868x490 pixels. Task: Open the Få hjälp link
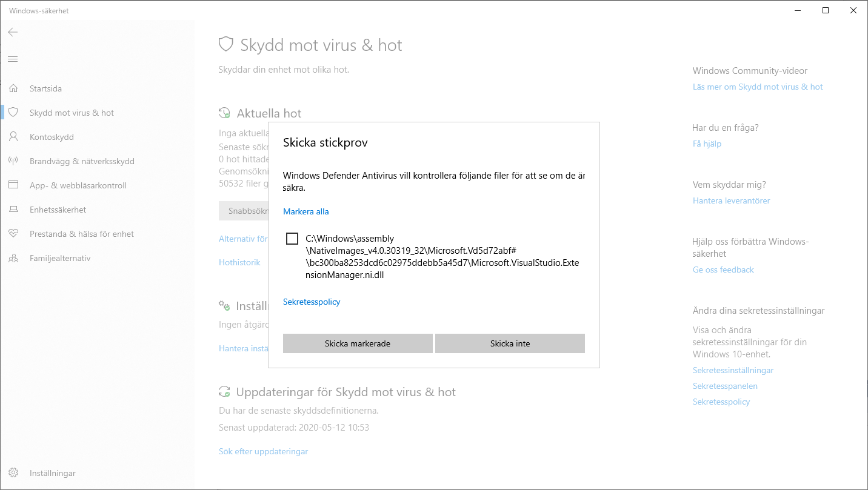pyautogui.click(x=707, y=144)
